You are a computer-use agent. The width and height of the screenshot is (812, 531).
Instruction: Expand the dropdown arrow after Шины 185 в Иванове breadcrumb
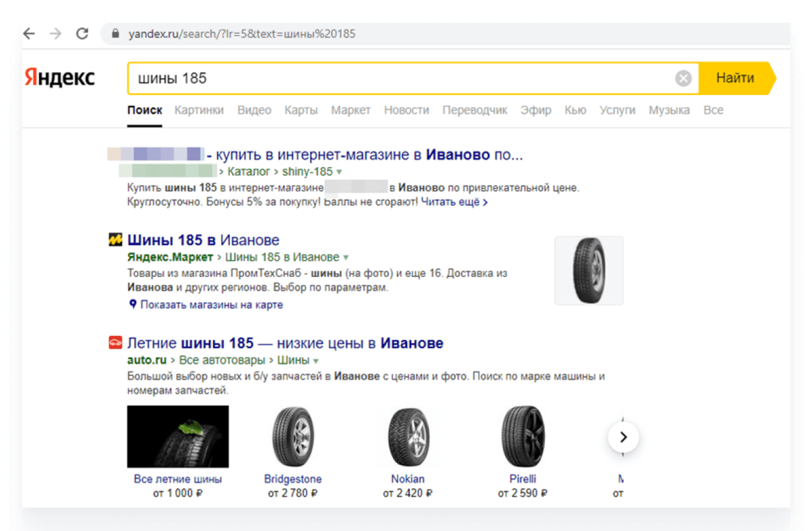pos(345,257)
